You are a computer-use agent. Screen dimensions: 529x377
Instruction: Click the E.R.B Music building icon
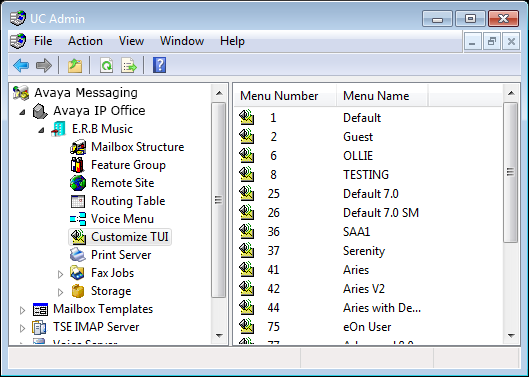point(58,129)
